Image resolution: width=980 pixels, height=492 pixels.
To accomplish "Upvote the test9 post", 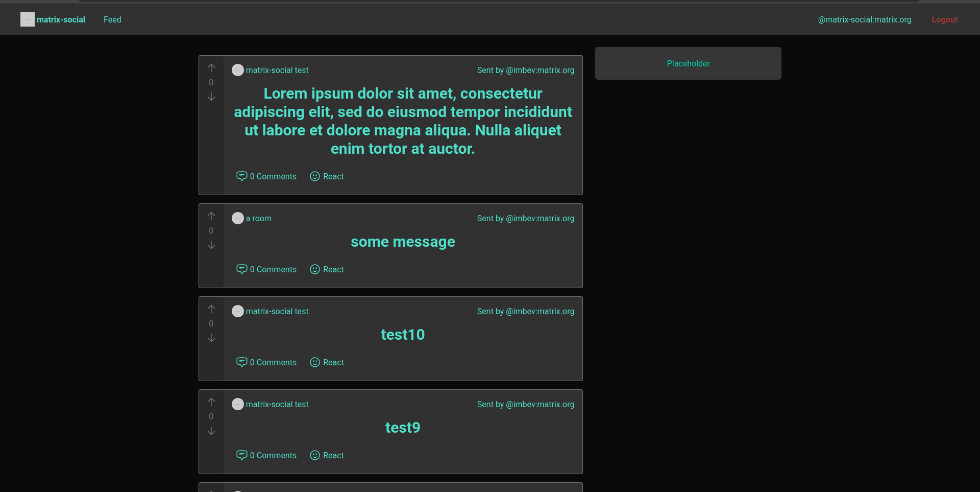I will [x=211, y=402].
